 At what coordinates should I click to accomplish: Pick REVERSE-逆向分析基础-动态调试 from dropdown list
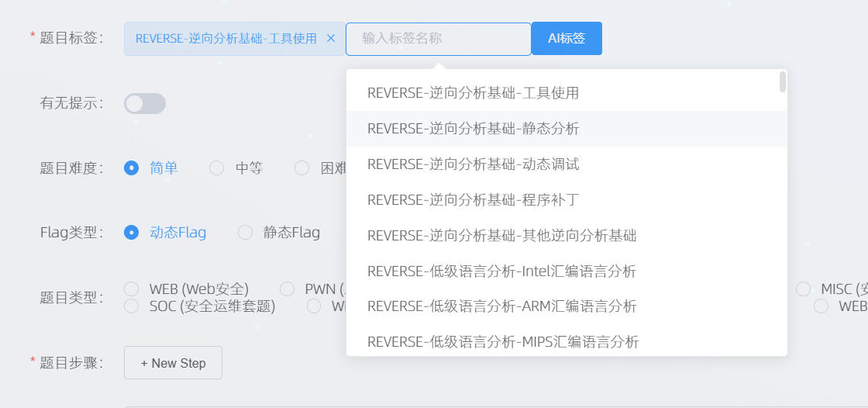click(x=473, y=164)
